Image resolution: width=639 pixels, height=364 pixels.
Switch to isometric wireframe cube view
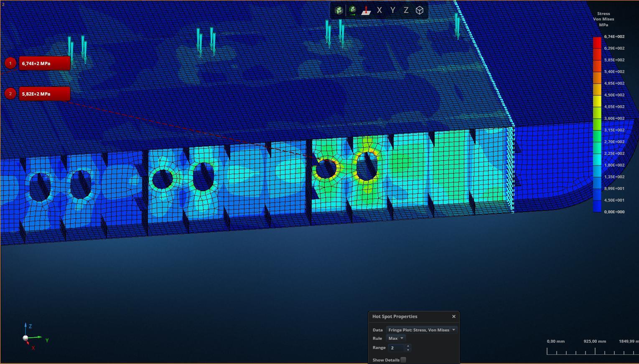click(x=420, y=10)
